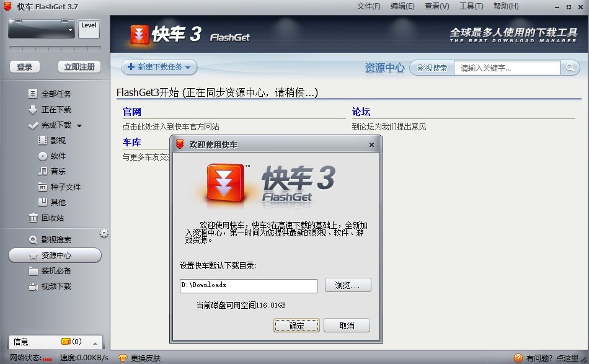Click 浏览 to browse for a folder
This screenshot has height=364, width=589.
pyautogui.click(x=347, y=285)
